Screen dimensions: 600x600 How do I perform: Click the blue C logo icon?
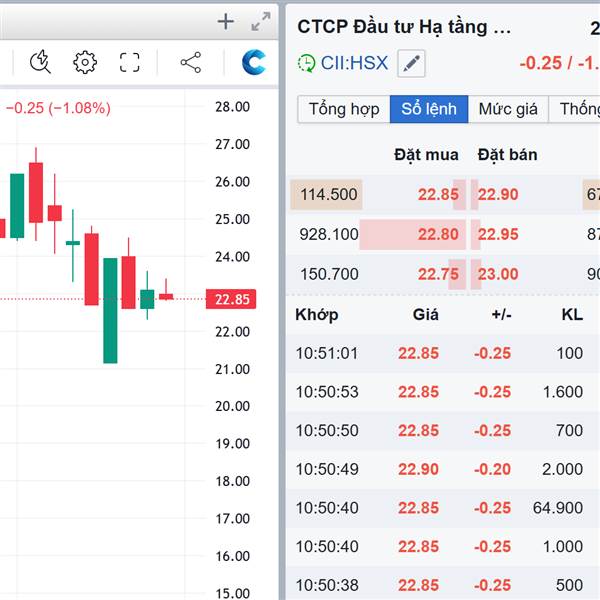[254, 63]
